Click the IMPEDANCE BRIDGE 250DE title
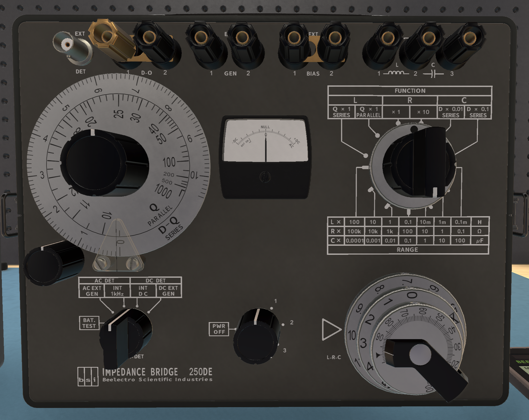Image resolution: width=529 pixels, height=420 pixels. click(157, 372)
